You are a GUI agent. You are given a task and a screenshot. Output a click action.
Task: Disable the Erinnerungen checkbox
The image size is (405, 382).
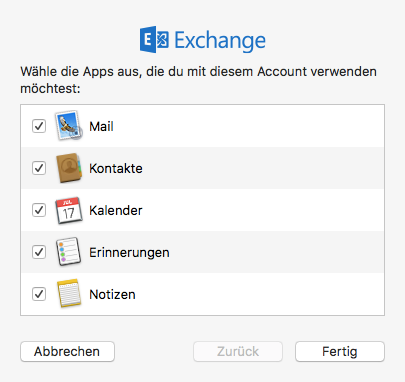[x=39, y=252]
